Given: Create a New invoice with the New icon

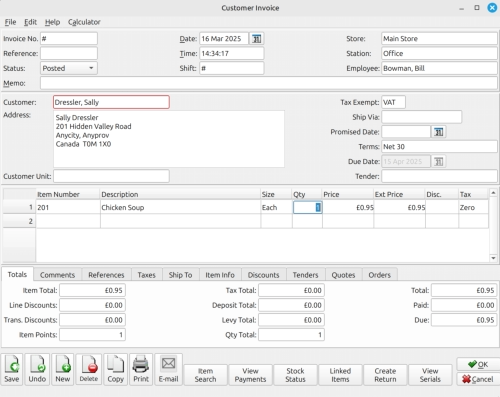Looking at the screenshot, I should click(x=62, y=369).
